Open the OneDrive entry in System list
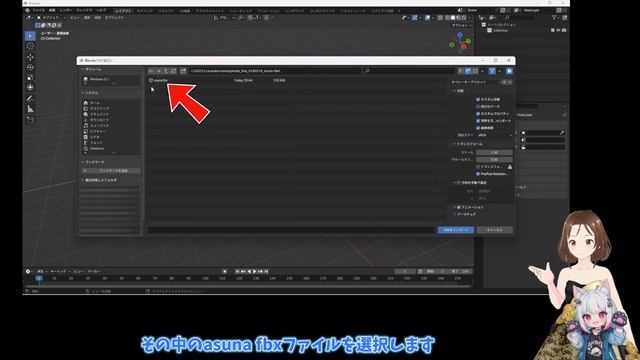Viewport: 640px width, 360px height. point(110,149)
